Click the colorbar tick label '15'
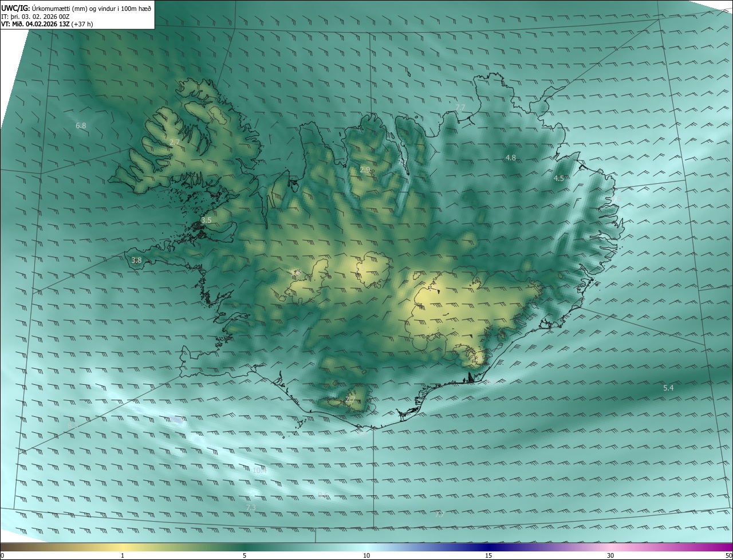The height and width of the screenshot is (560, 733). (488, 555)
